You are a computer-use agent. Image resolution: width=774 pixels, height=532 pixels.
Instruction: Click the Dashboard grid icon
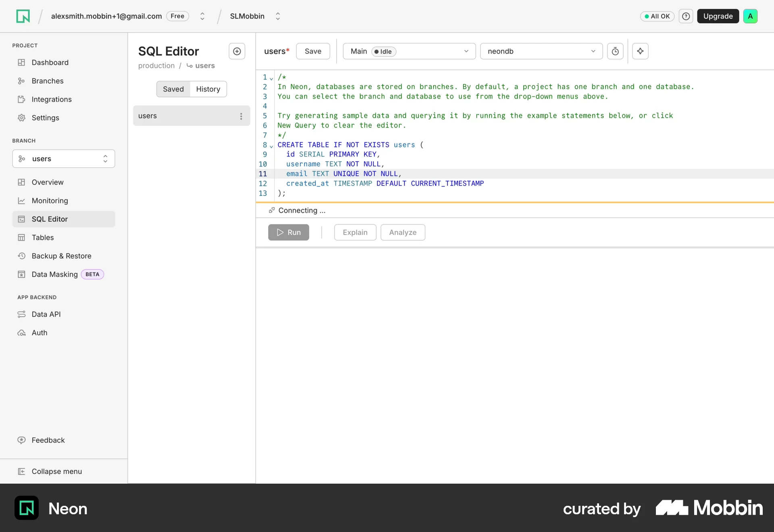coord(21,62)
